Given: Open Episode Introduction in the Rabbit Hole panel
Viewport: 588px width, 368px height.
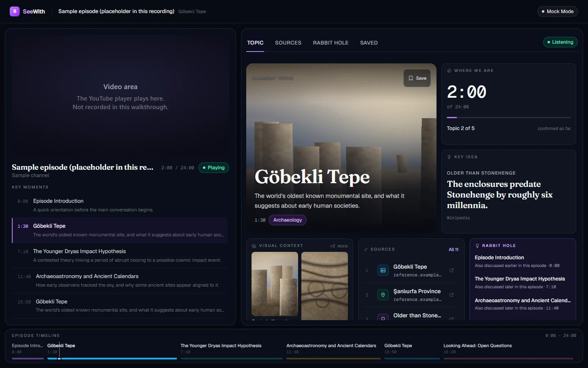Looking at the screenshot, I should tap(523, 261).
